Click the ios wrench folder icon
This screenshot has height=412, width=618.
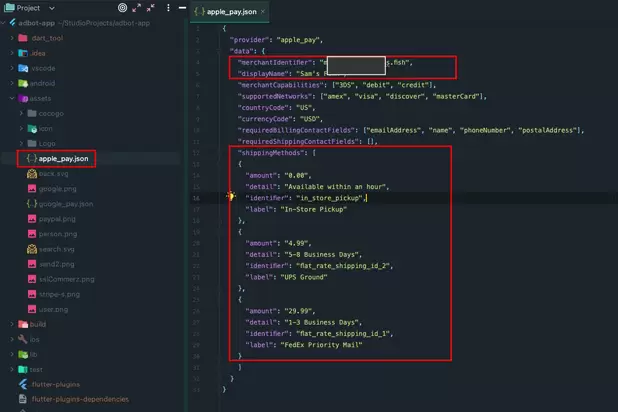(23, 339)
